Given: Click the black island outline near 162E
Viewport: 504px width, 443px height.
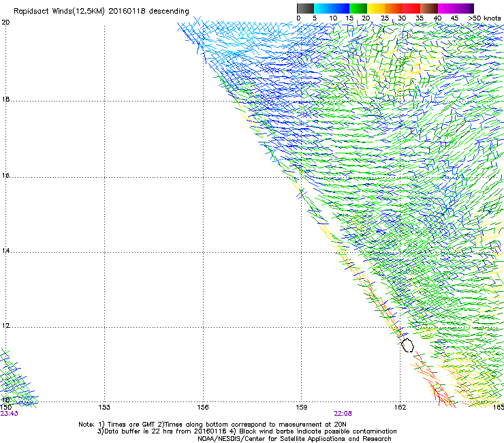Looking at the screenshot, I should 407,345.
